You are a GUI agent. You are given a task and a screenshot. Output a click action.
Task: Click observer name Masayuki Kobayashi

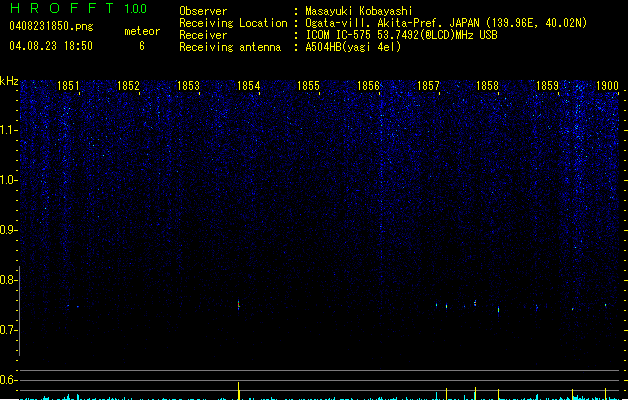pyautogui.click(x=359, y=11)
